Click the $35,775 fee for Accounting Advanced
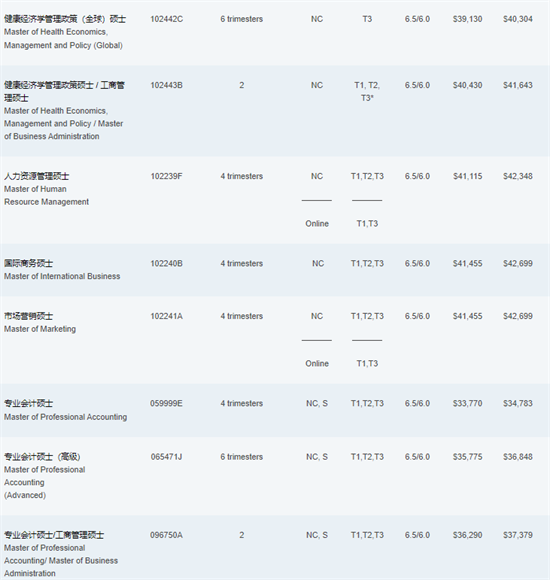Viewport: 550px width, 580px height. coord(468,457)
